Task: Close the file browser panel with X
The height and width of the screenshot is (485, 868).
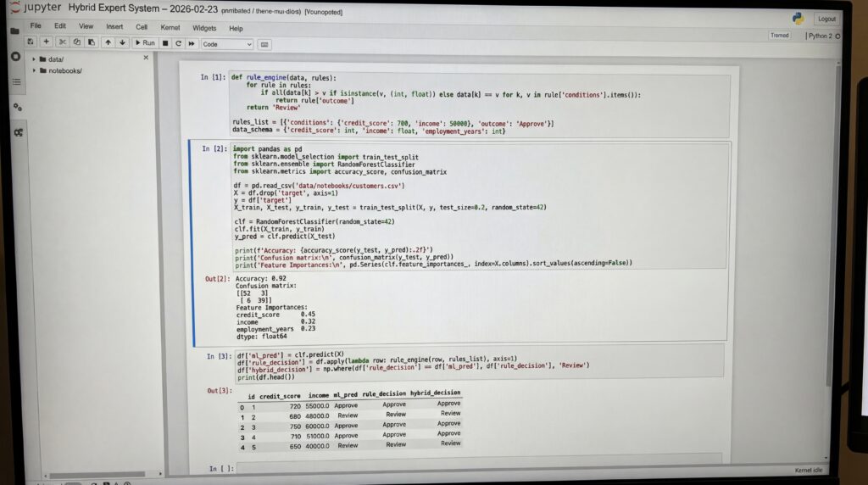Action: coord(146,58)
